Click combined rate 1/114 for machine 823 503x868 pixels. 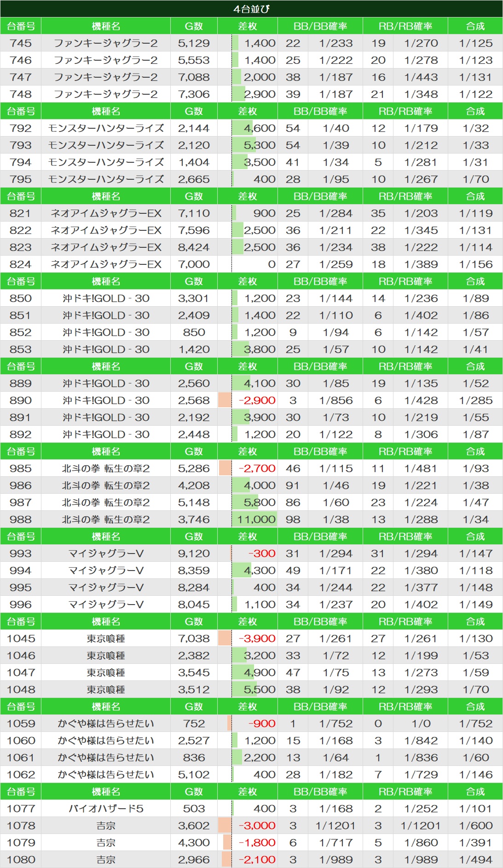(x=475, y=247)
